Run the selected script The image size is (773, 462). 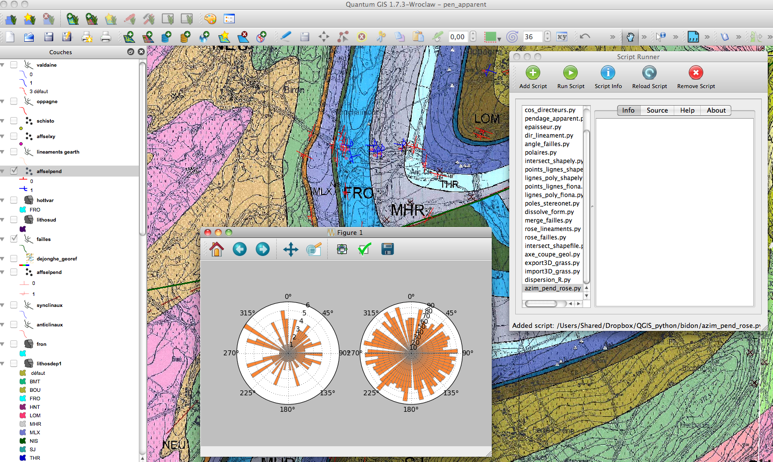coord(570,74)
